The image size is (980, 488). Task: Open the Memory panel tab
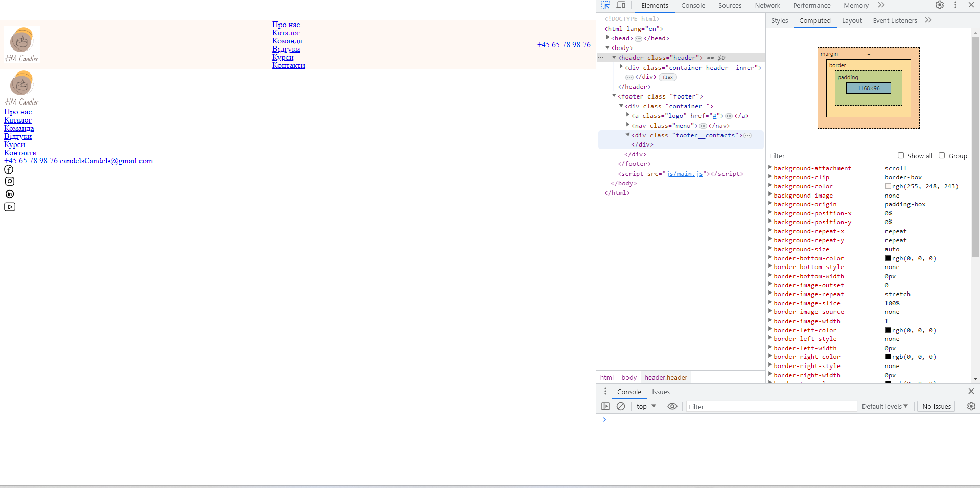856,6
